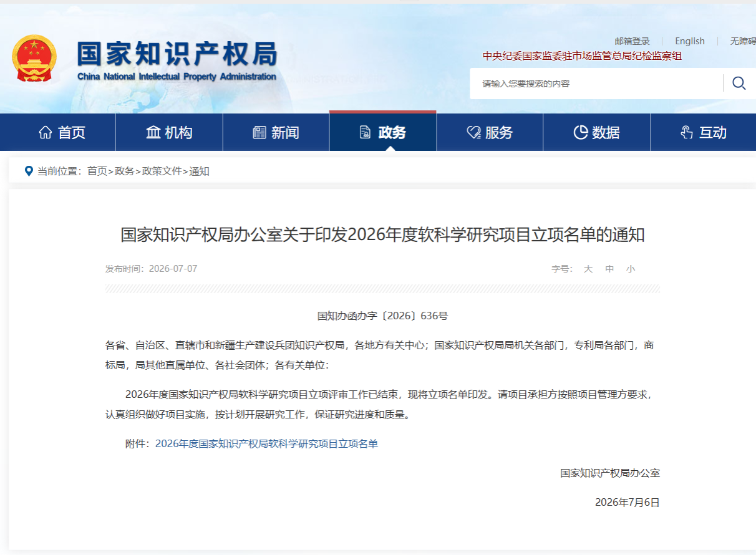
Task: Go to 首页 in breadcrumb
Action: pyautogui.click(x=97, y=171)
